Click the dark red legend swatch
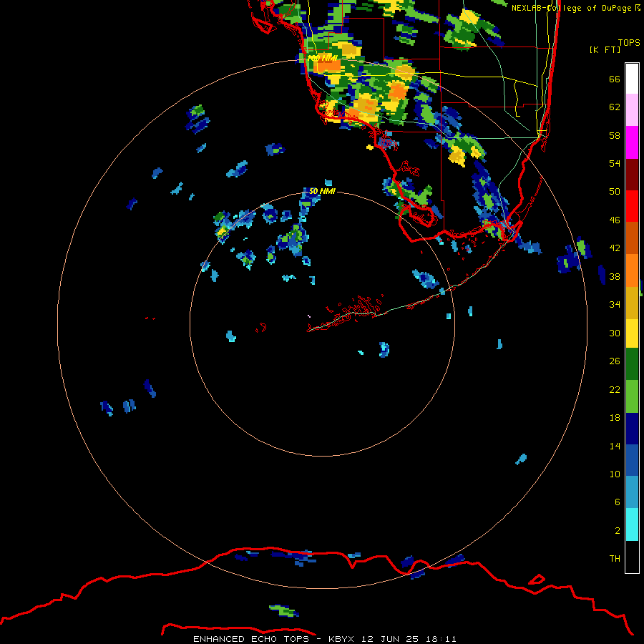This screenshot has height=644, width=644. point(632,174)
